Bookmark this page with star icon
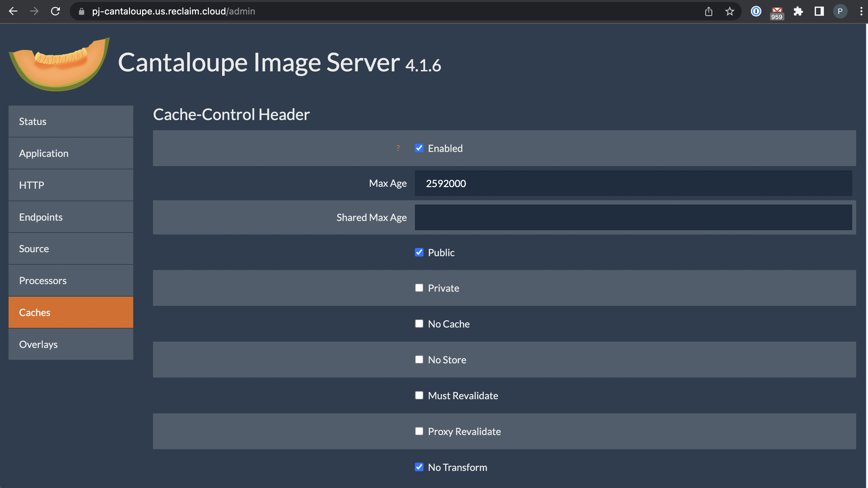 tap(729, 12)
